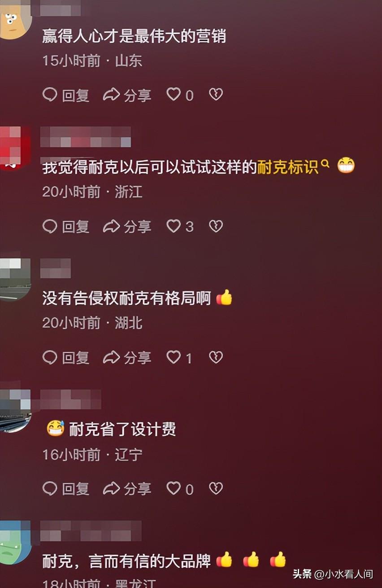Like the Liaoning comment 耐克省了设计费

pyautogui.click(x=174, y=488)
